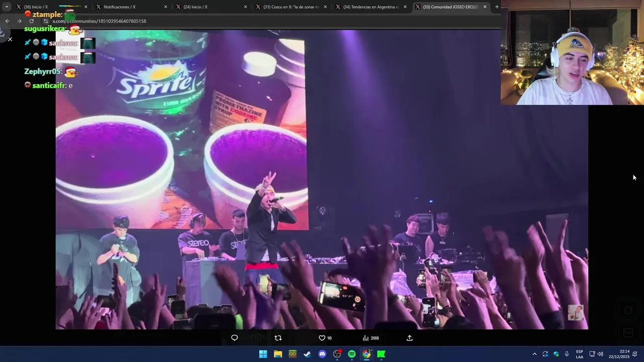The image size is (644, 362).
Task: Click the chat username 'santicaifr'
Action: tap(49, 85)
